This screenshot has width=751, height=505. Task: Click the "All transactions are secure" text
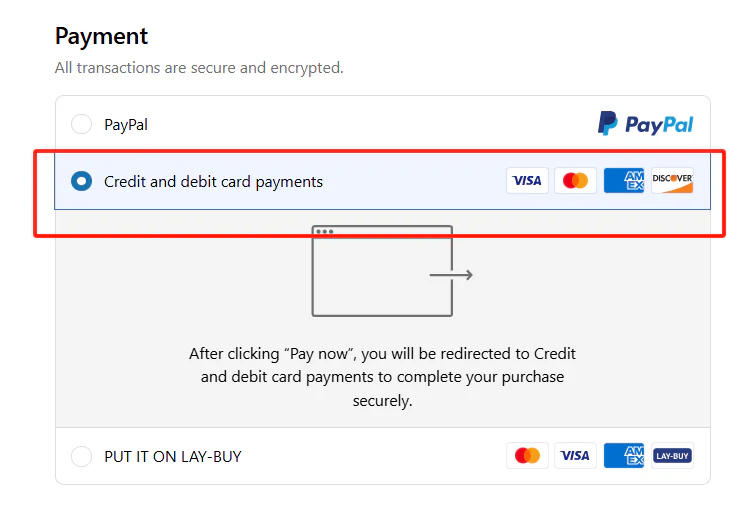click(199, 68)
